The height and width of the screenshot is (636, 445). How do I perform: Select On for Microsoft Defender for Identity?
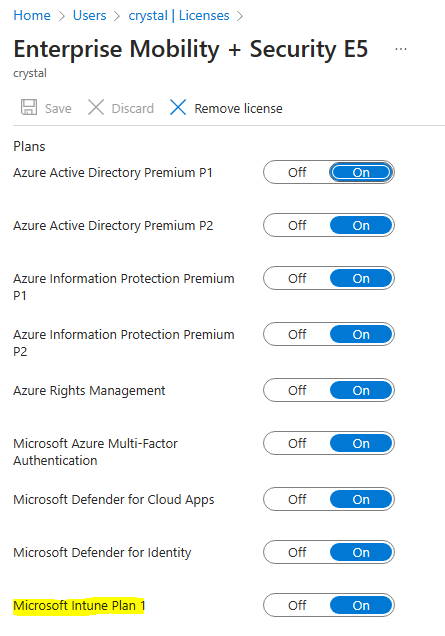click(361, 552)
